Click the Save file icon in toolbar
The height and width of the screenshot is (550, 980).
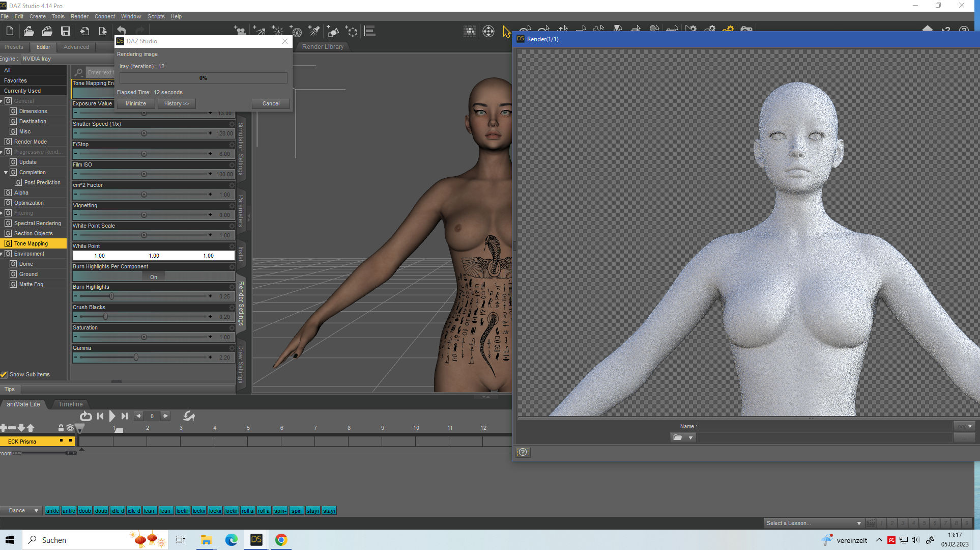[66, 32]
